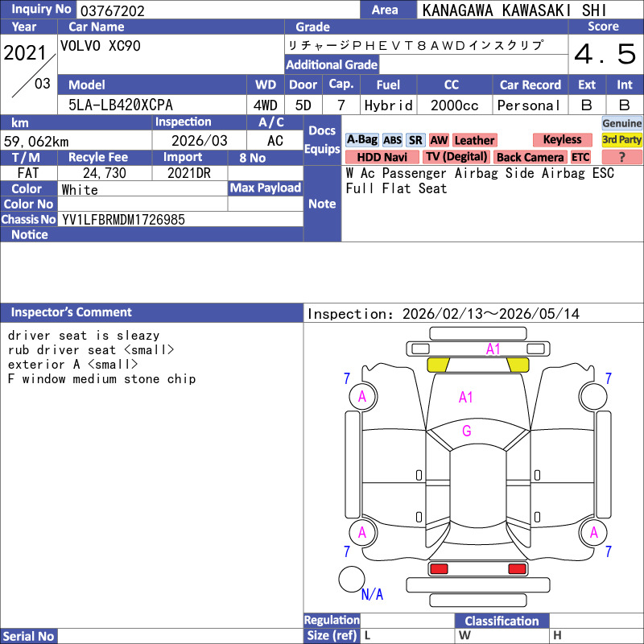Click the G mark on the windshield
This screenshot has width=644, height=644.
pyautogui.click(x=466, y=431)
